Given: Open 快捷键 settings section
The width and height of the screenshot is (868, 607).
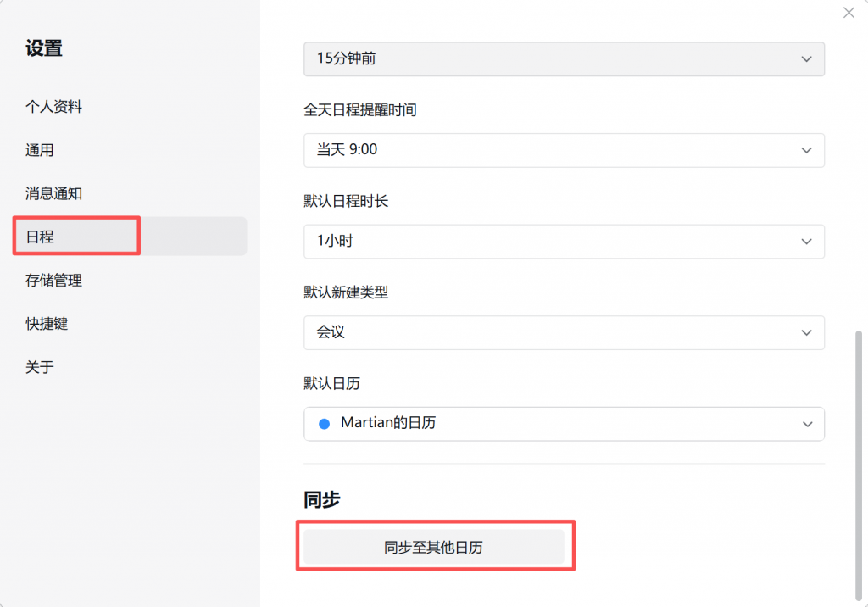Looking at the screenshot, I should tap(47, 324).
